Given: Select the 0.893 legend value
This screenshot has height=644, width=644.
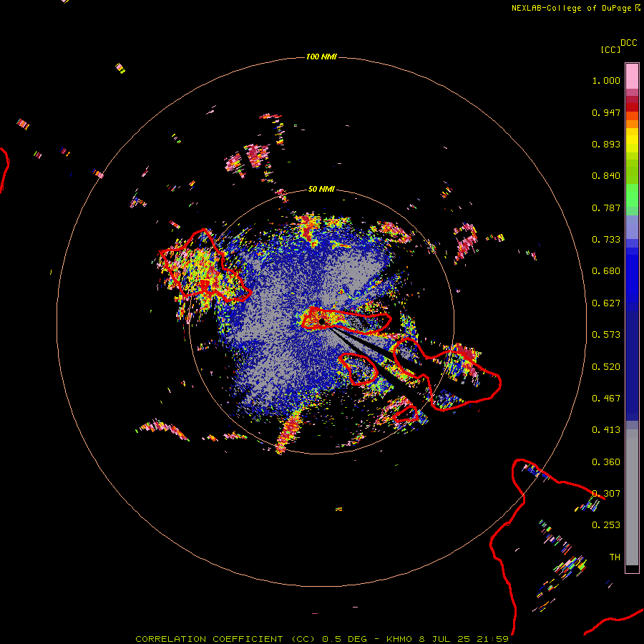Looking at the screenshot, I should 606,144.
